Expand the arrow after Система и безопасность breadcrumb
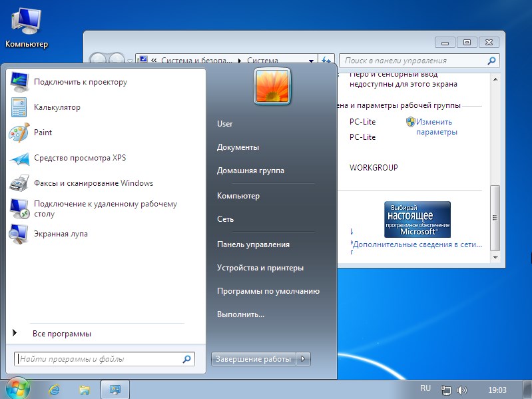This screenshot has height=399, width=532. pos(240,61)
